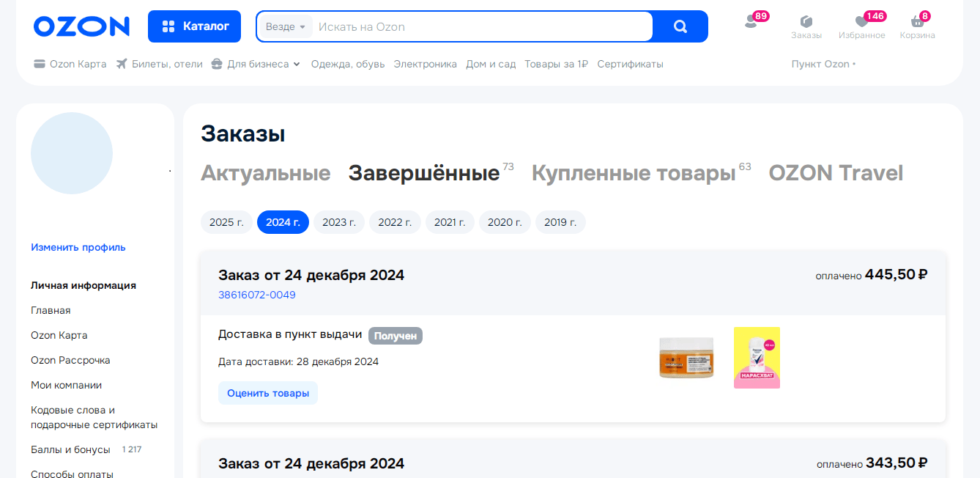The image size is (980, 478).
Task: Open Главная in sidebar
Action: tap(51, 310)
